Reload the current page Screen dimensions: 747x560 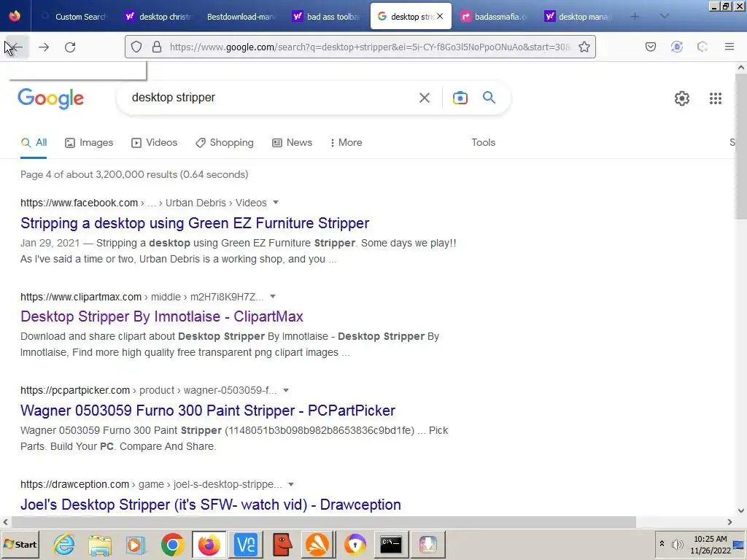[x=70, y=47]
